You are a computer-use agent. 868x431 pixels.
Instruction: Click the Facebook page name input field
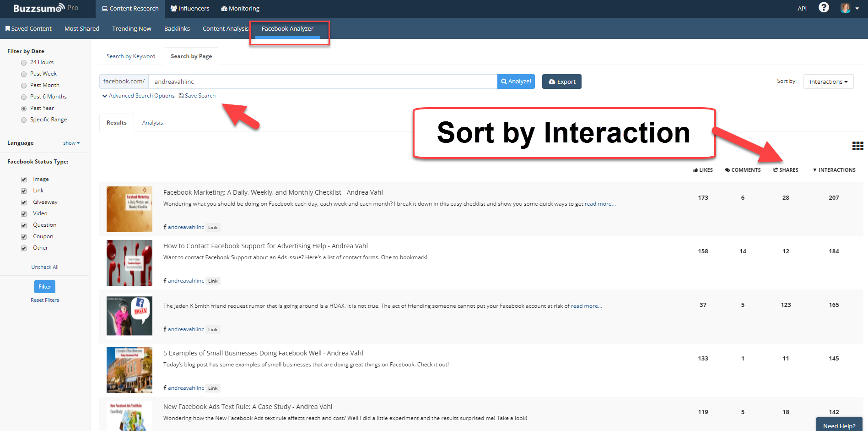click(x=323, y=82)
